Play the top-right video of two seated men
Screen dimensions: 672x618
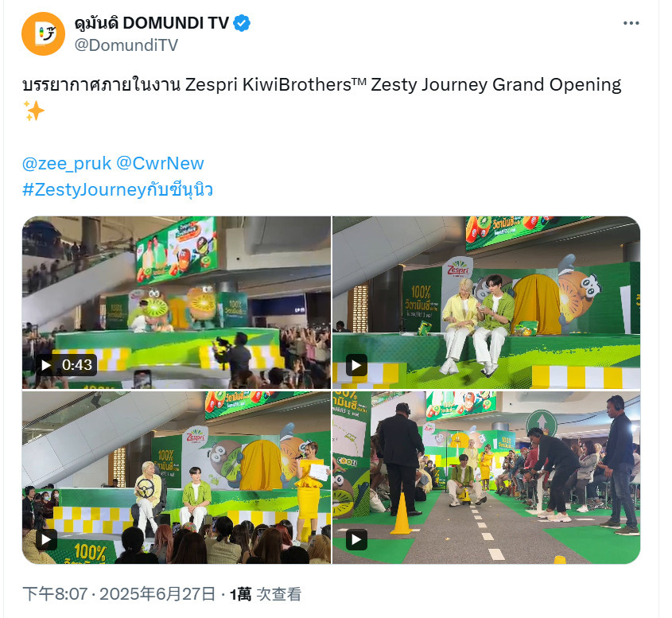click(356, 365)
